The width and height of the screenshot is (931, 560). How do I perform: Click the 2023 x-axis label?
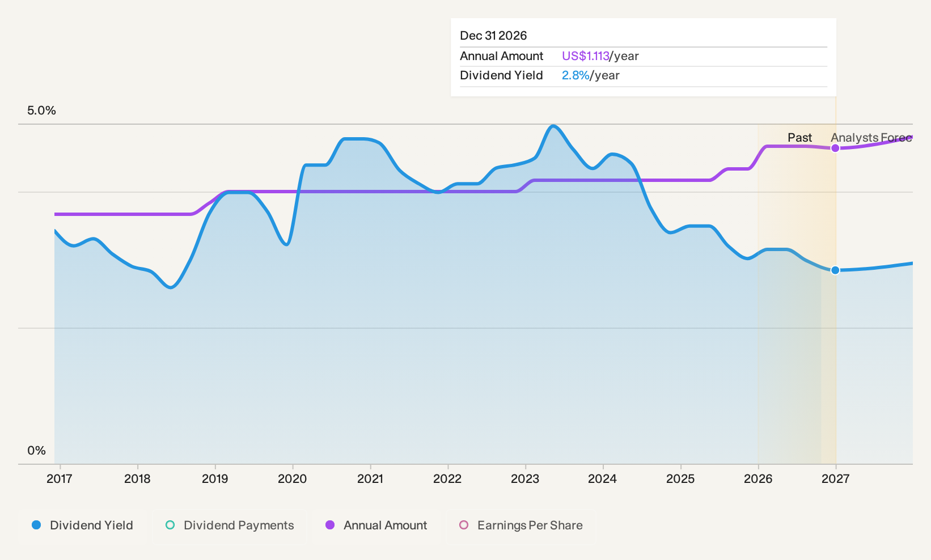tap(525, 479)
